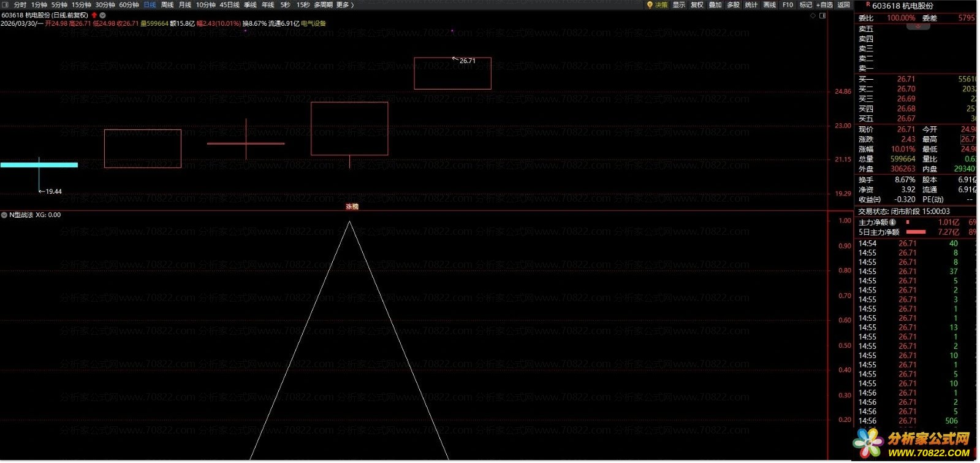Click the 主力净额 small red bar
Viewport: 980px width, 463px height.
coord(908,222)
